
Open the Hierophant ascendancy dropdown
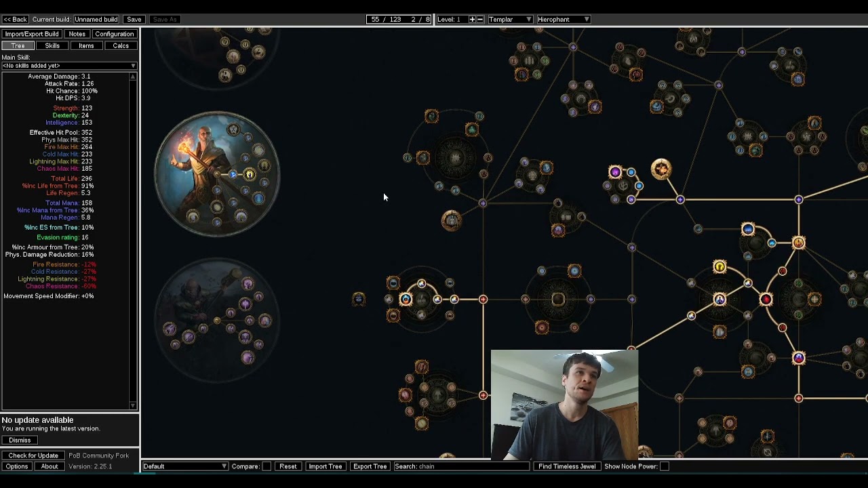click(563, 19)
